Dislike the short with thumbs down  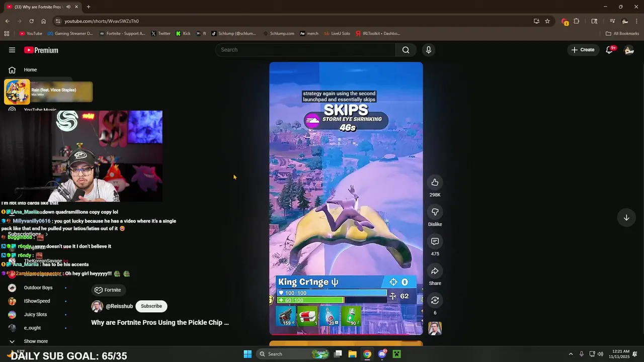point(435,212)
